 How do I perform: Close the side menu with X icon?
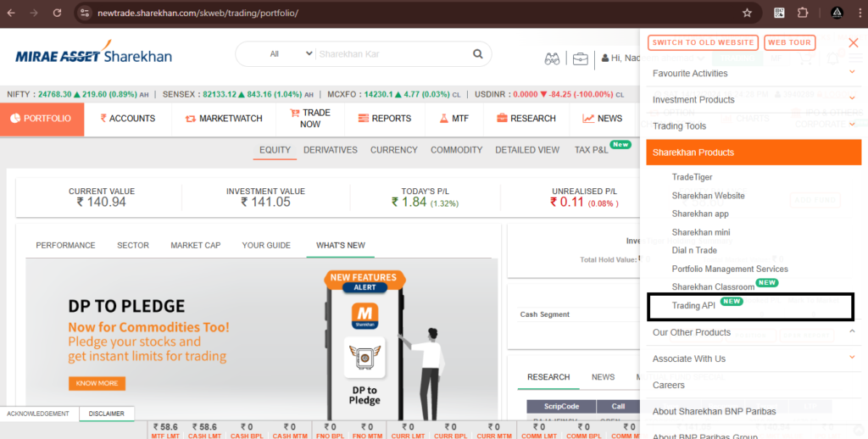[853, 42]
